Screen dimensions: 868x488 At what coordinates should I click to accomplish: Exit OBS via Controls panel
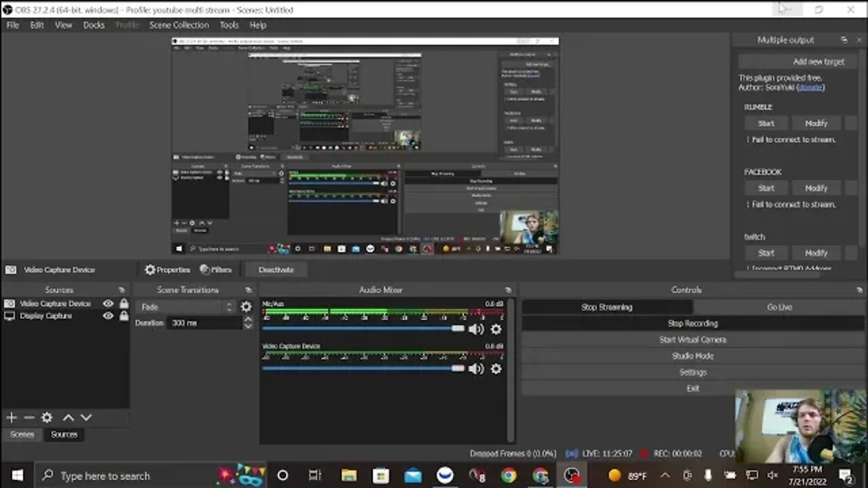pyautogui.click(x=692, y=388)
